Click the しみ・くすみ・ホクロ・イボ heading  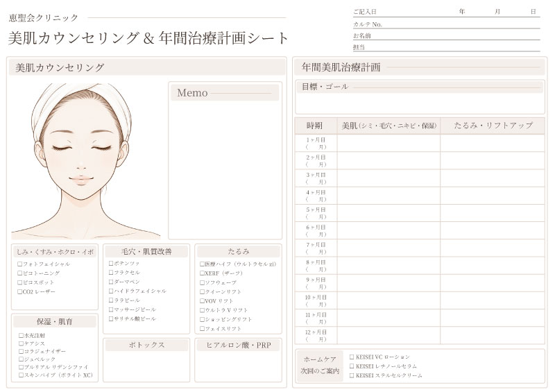tap(55, 252)
